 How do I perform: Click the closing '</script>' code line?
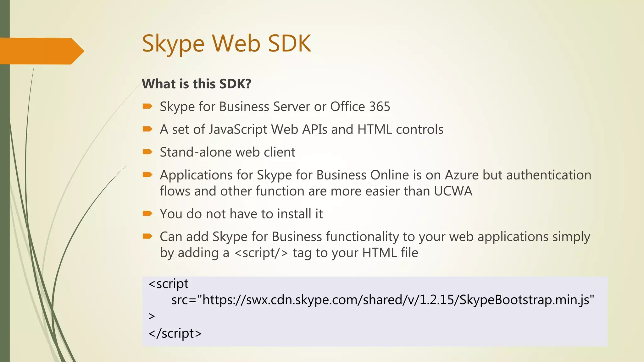pos(175,333)
